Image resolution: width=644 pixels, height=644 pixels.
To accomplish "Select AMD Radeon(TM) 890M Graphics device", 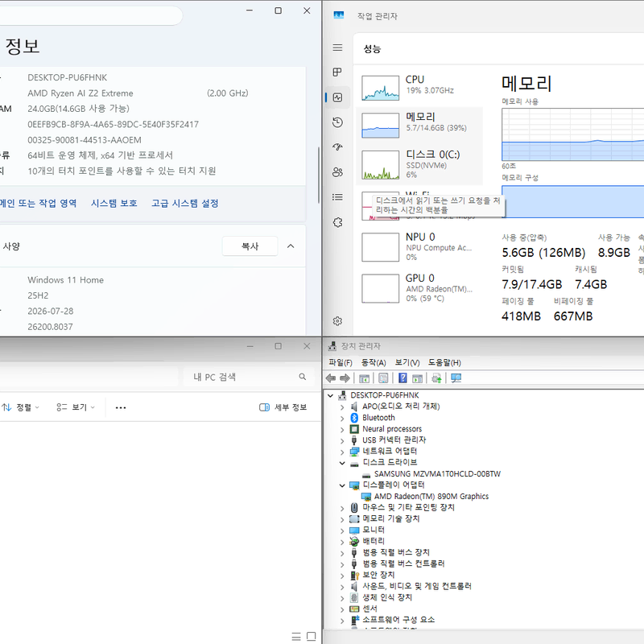I will tap(431, 497).
